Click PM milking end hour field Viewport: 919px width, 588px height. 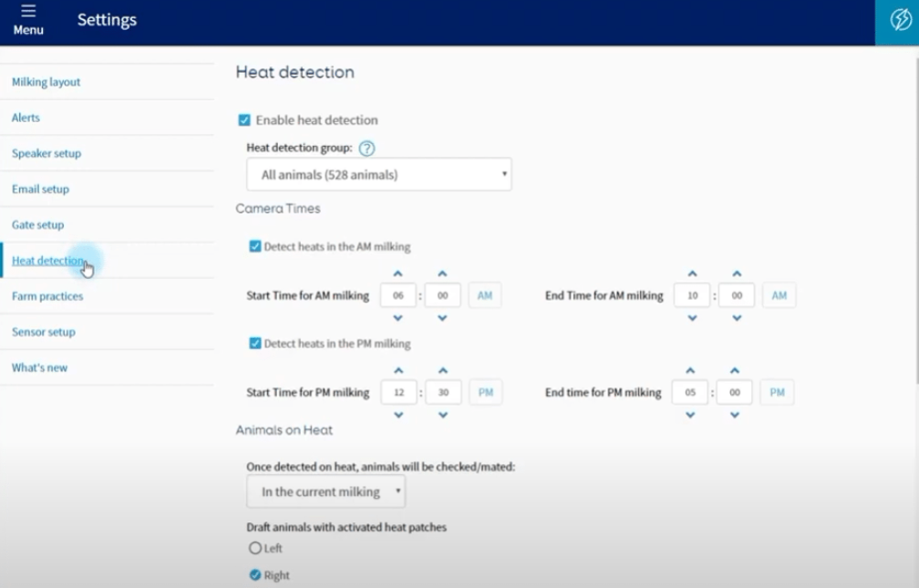pos(690,392)
